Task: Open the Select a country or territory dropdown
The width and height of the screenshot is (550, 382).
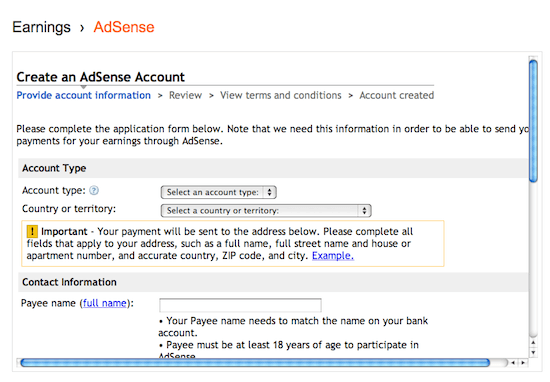Action: [x=266, y=210]
